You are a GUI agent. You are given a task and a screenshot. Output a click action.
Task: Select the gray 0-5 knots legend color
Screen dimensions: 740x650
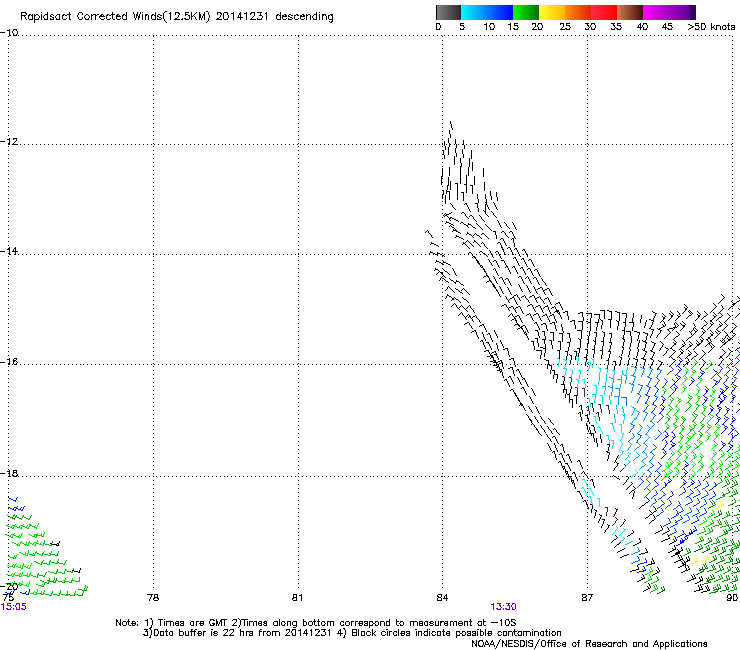pyautogui.click(x=448, y=12)
